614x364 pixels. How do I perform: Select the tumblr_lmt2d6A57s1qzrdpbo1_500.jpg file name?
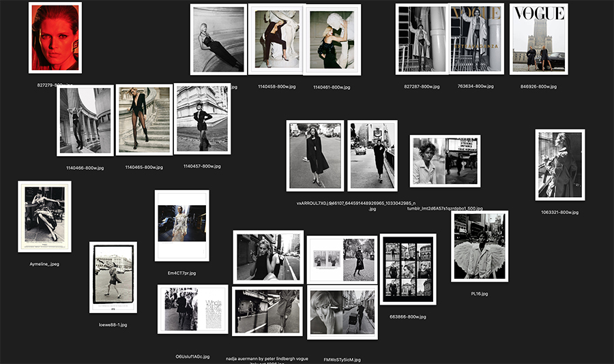point(445,209)
